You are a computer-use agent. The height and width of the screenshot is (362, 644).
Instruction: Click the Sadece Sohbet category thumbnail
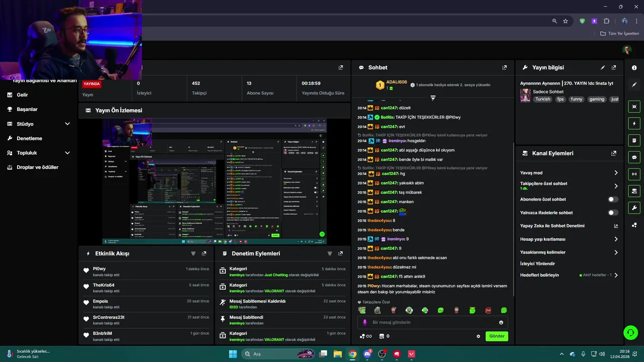tap(525, 96)
